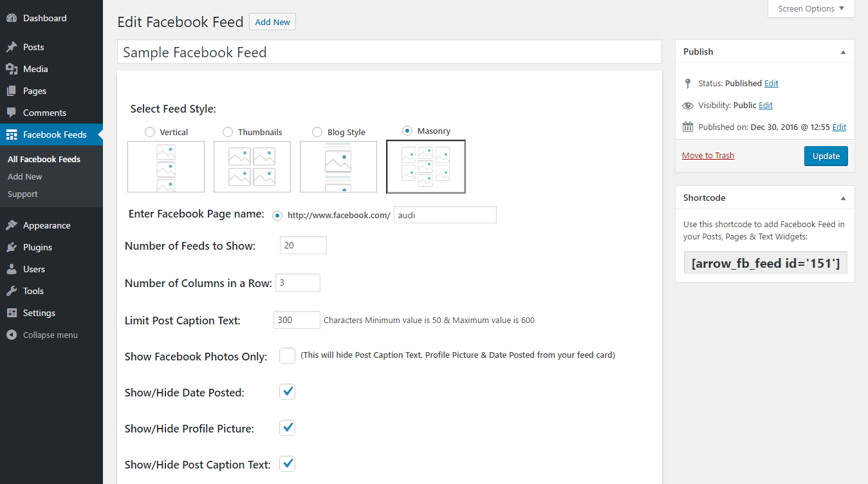The image size is (868, 484).
Task: Click the Collapse menu arrow icon
Action: [x=12, y=335]
